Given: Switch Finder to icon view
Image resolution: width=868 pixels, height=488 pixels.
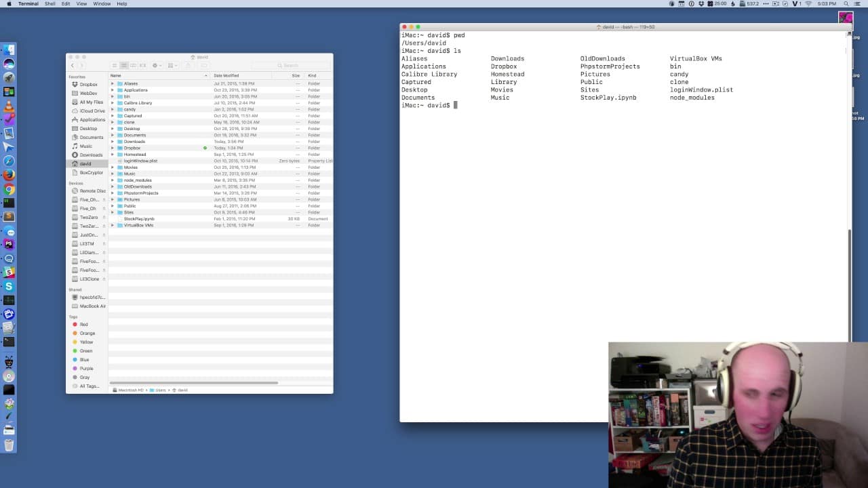Looking at the screenshot, I should pyautogui.click(x=115, y=65).
